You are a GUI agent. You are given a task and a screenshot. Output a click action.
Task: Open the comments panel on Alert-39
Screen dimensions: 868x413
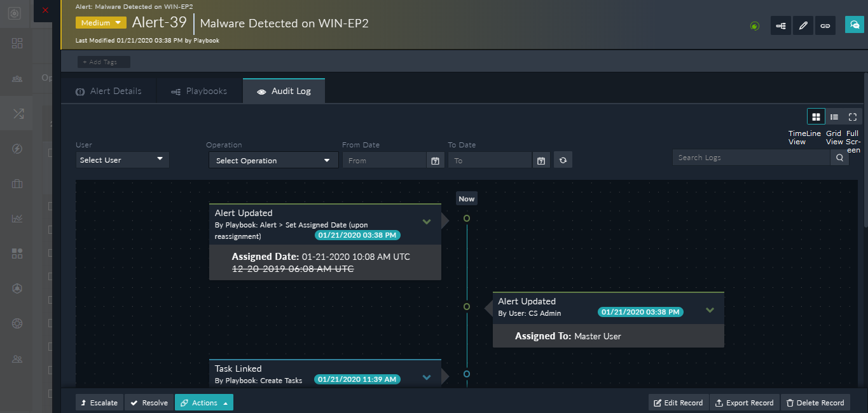(854, 25)
